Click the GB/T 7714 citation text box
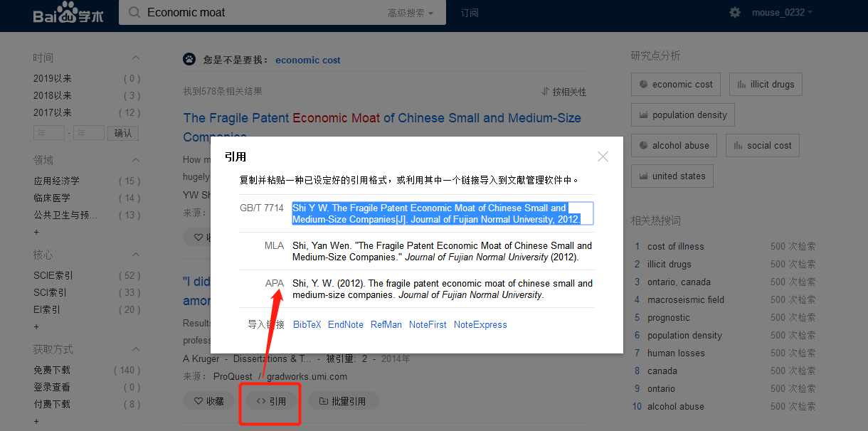Viewport: 868px width, 431px height. tap(442, 213)
